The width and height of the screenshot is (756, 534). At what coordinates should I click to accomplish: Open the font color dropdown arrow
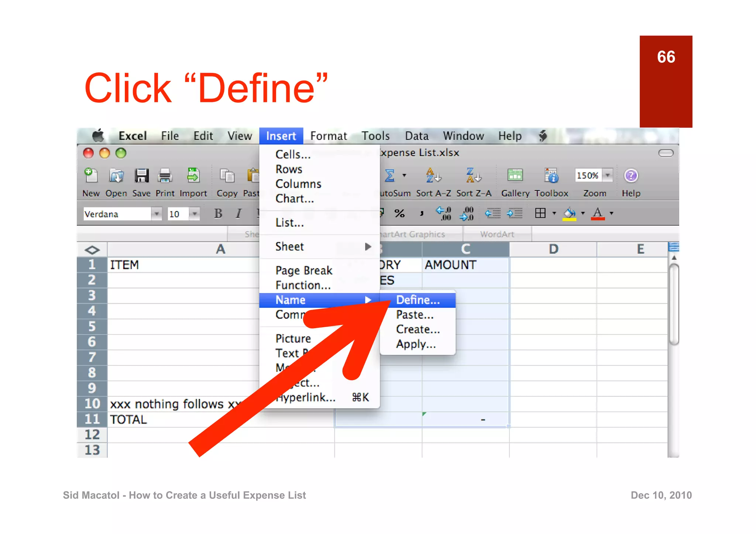pyautogui.click(x=611, y=213)
